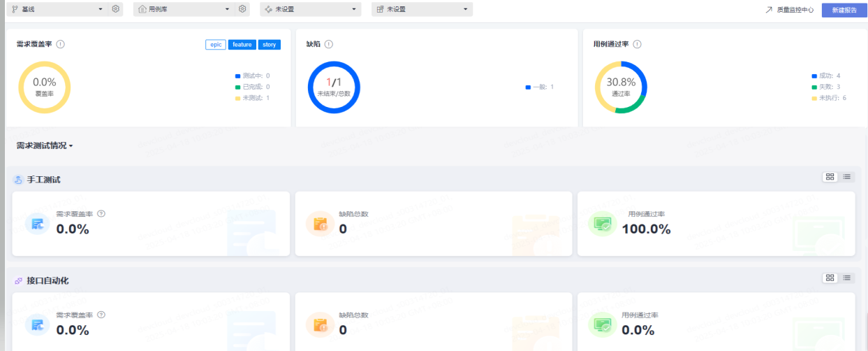Viewport: 868px width, 351px height.
Task: Click the 手工测试 heading
Action: pyautogui.click(x=44, y=180)
